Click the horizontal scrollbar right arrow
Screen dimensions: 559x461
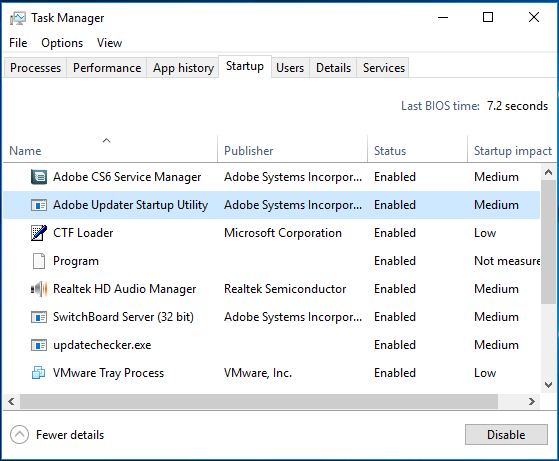pos(532,401)
